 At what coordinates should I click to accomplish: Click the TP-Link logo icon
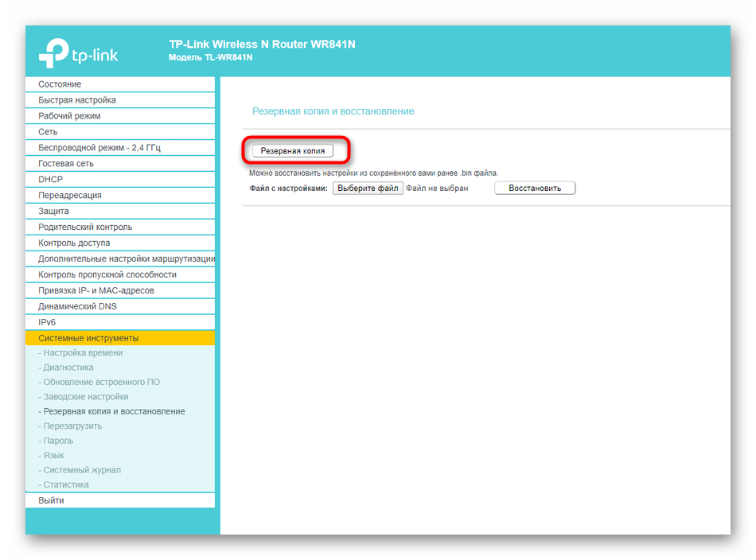53,52
